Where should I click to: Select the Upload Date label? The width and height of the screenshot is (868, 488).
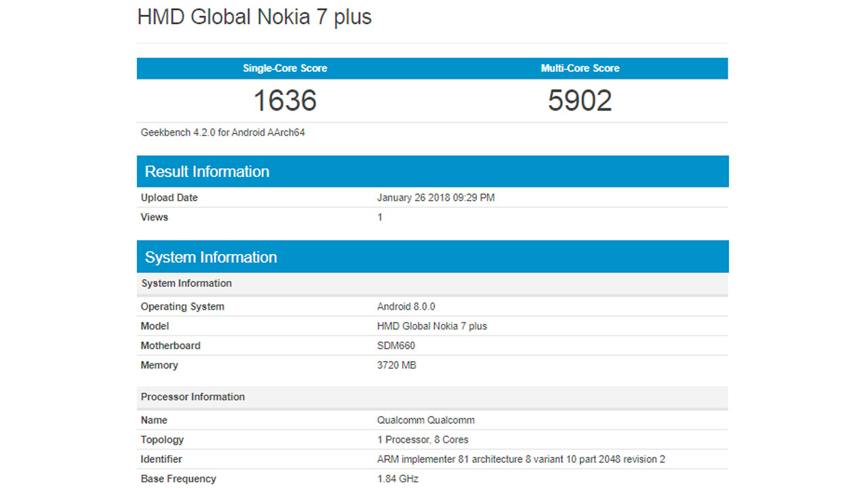(169, 198)
